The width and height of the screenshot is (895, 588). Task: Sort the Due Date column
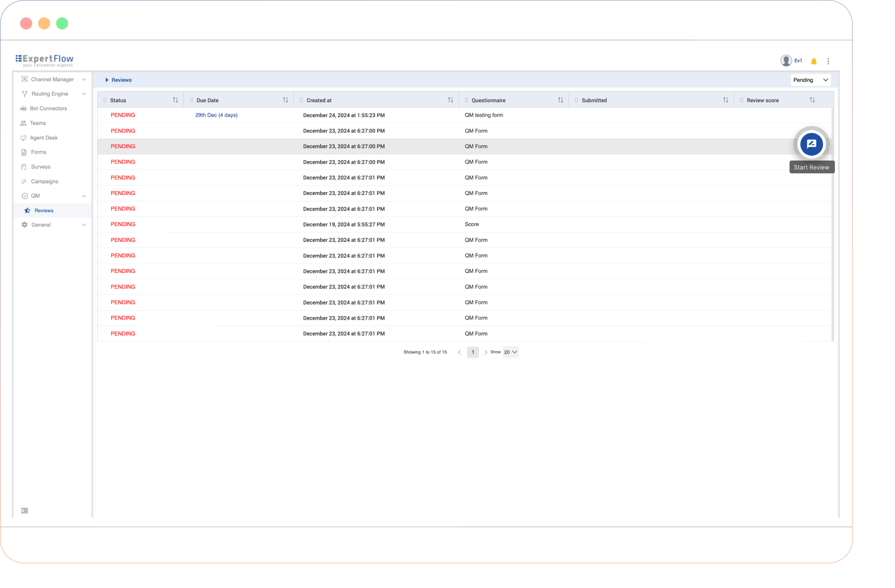click(x=285, y=100)
